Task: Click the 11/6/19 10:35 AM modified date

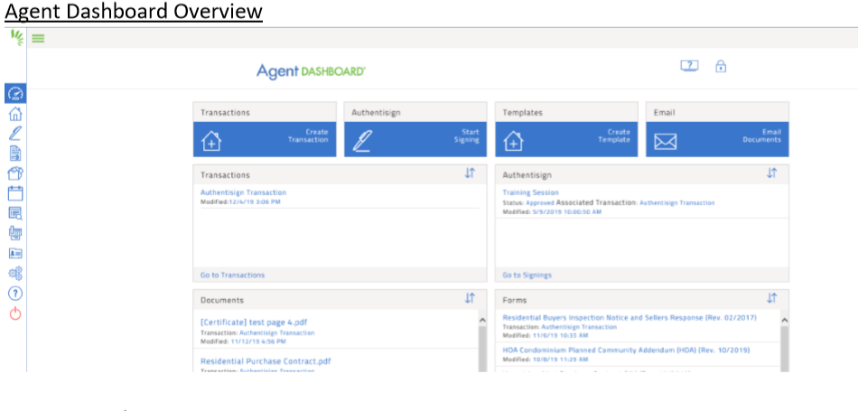Action: coord(560,336)
